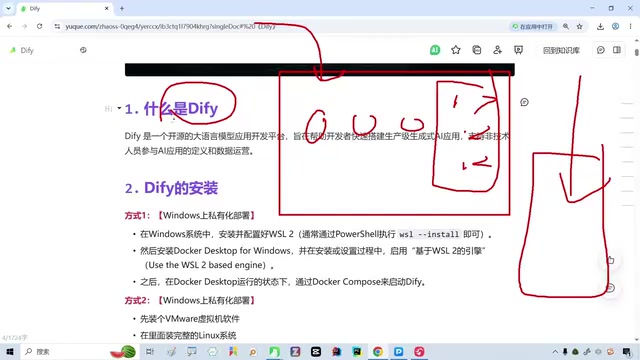This screenshot has height=360, width=640.
Task: Click the zoom magnifier icon in address bar
Action: tap(566, 26)
